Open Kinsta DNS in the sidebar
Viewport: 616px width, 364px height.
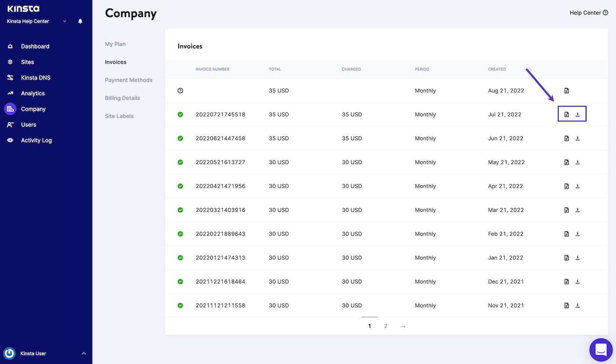pyautogui.click(x=36, y=78)
